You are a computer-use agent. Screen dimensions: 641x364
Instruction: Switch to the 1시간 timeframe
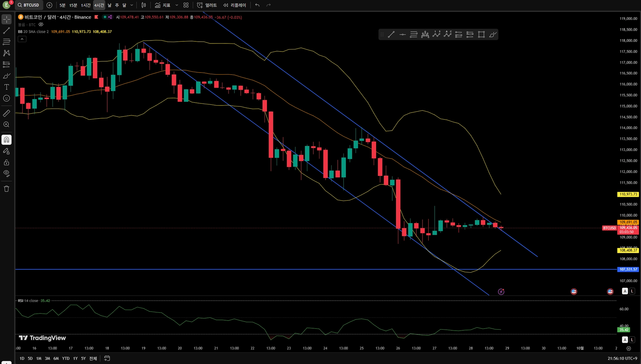tap(86, 5)
